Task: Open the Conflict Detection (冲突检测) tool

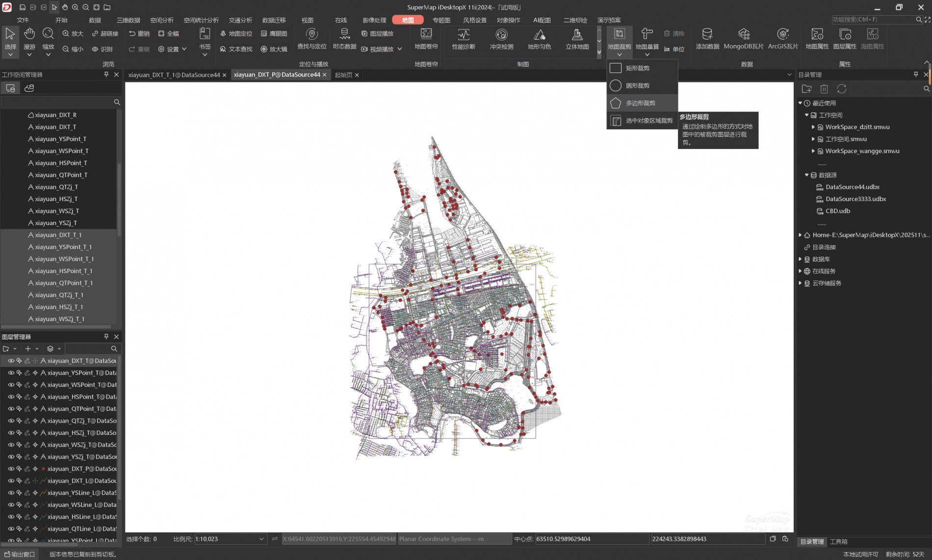Action: click(501, 34)
